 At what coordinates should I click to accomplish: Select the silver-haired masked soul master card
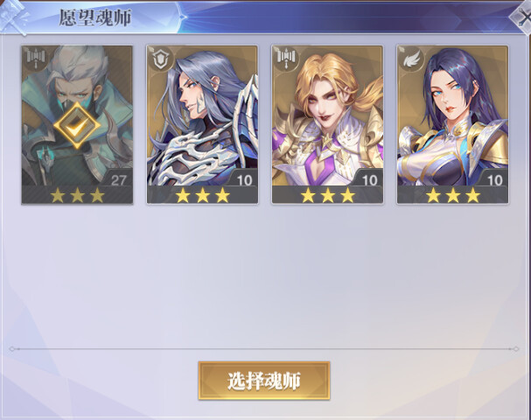77,125
